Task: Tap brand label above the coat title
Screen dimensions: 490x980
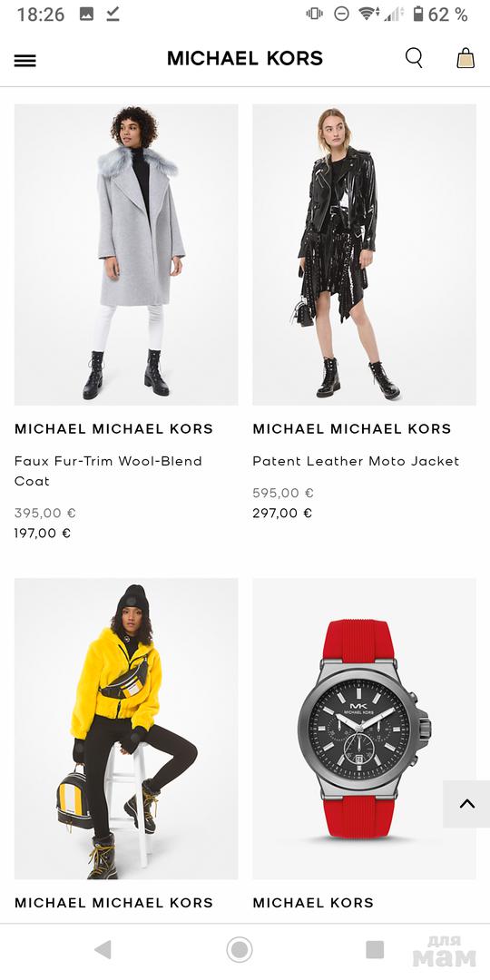Action: point(113,428)
